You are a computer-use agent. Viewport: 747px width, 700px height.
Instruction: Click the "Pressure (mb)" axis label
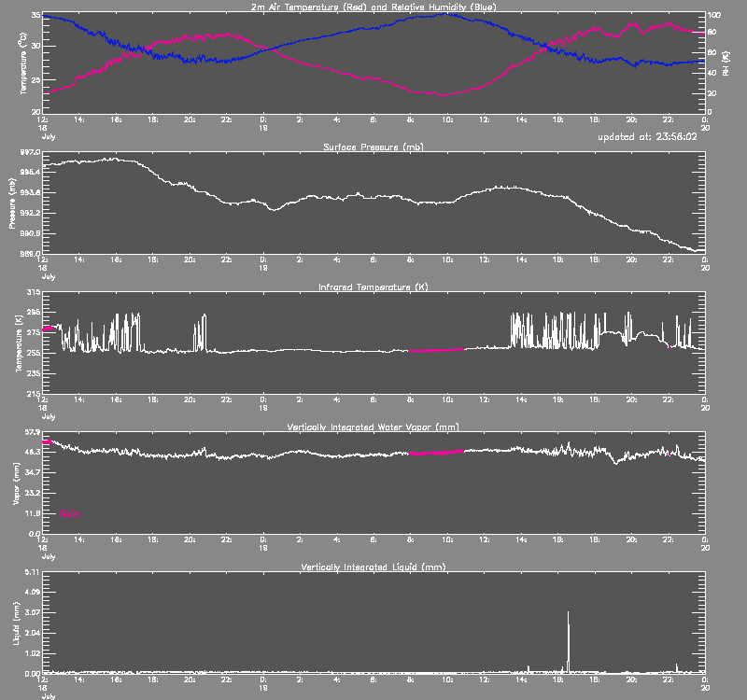tap(12, 203)
